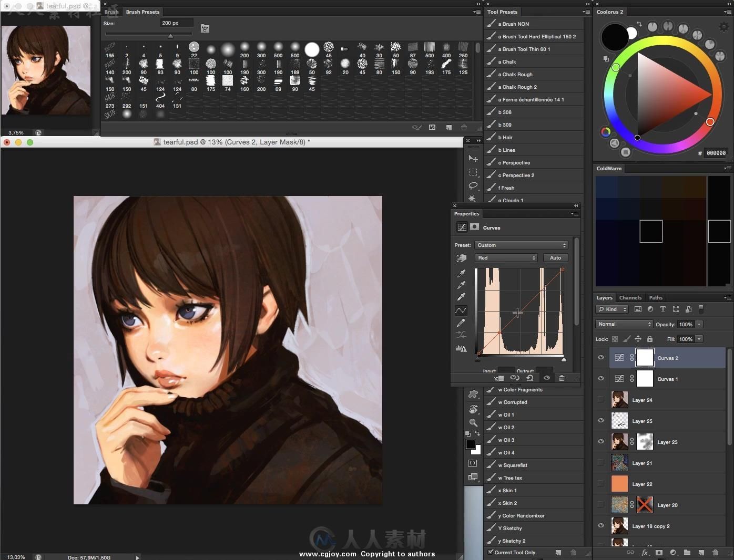
Task: Select the 'w Oil 3' tool preset
Action: tap(534, 440)
